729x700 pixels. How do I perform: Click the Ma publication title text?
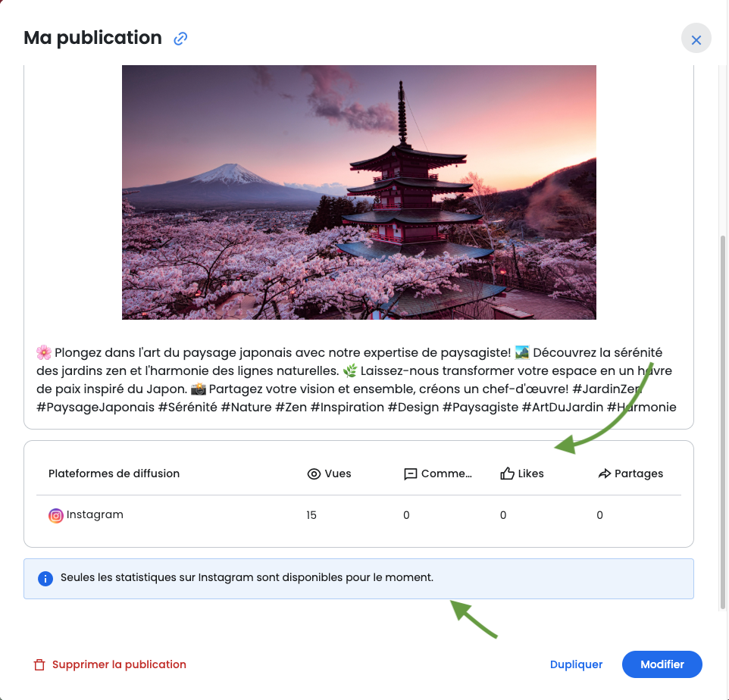[x=92, y=38]
